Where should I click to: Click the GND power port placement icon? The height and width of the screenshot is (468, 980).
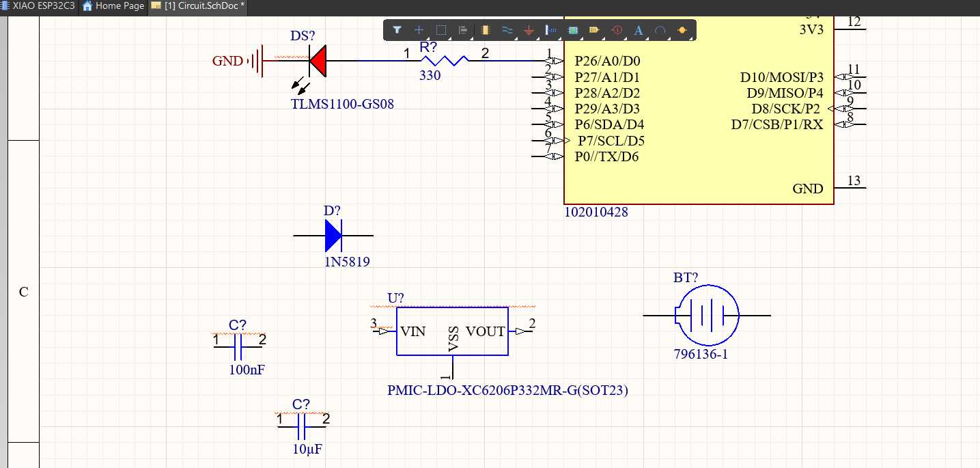[x=528, y=30]
